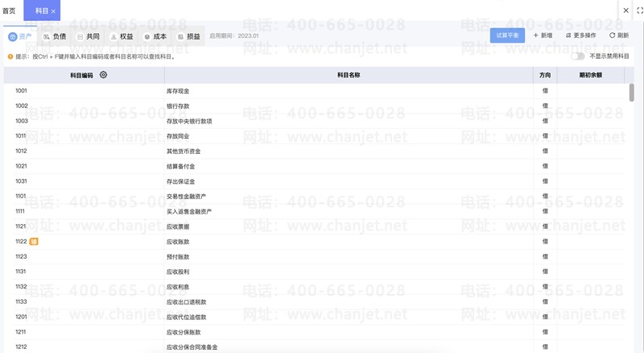
Task: Open the 权益 category tab
Action: [122, 36]
